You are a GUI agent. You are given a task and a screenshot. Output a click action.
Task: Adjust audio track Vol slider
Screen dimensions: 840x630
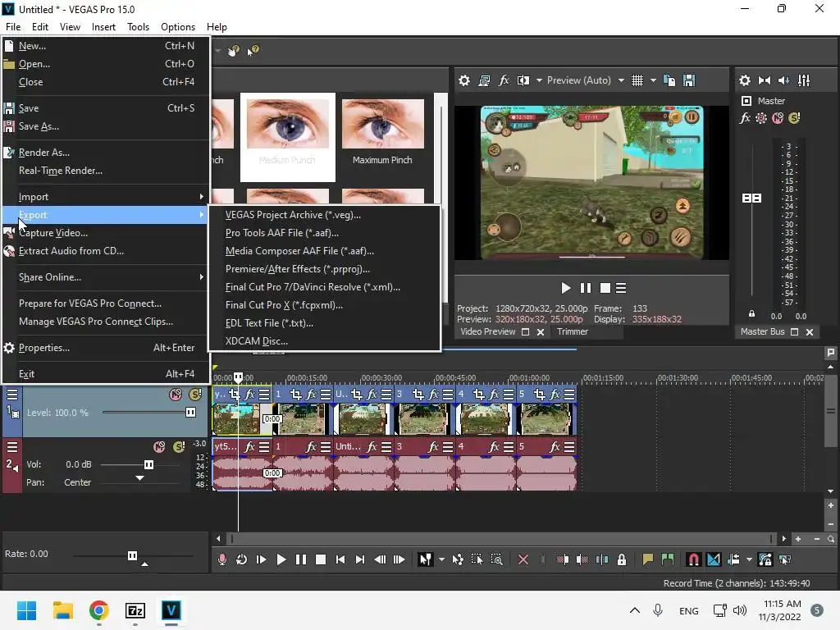[149, 464]
